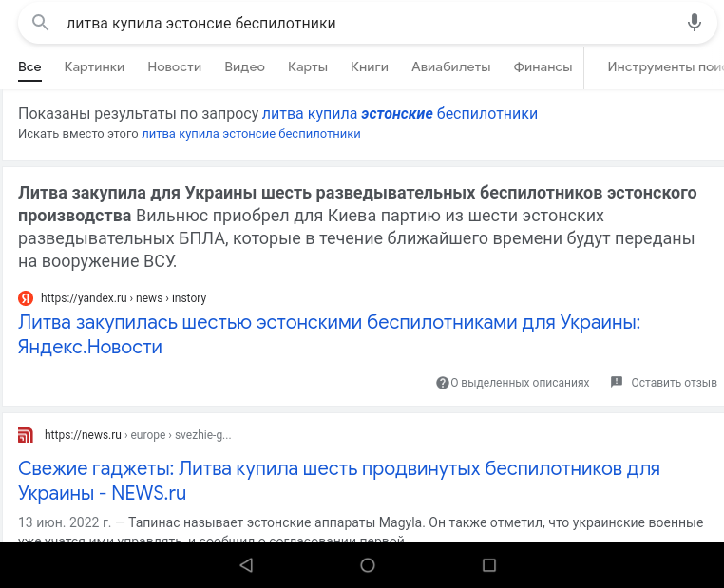The image size is (724, 588).
Task: Open Инструменты поиска options
Action: (x=665, y=66)
